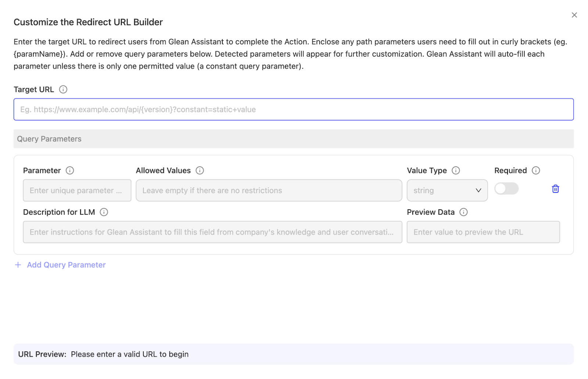
Task: Click the Value Type info icon
Action: tap(456, 170)
